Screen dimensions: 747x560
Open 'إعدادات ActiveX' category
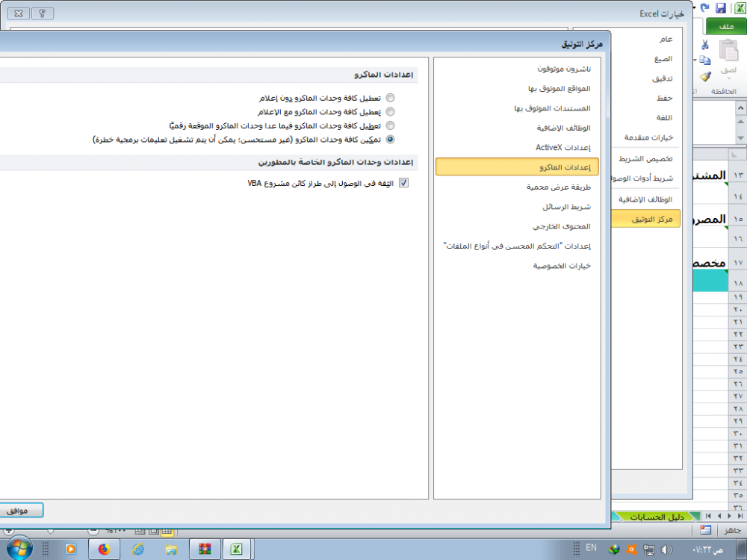click(563, 148)
